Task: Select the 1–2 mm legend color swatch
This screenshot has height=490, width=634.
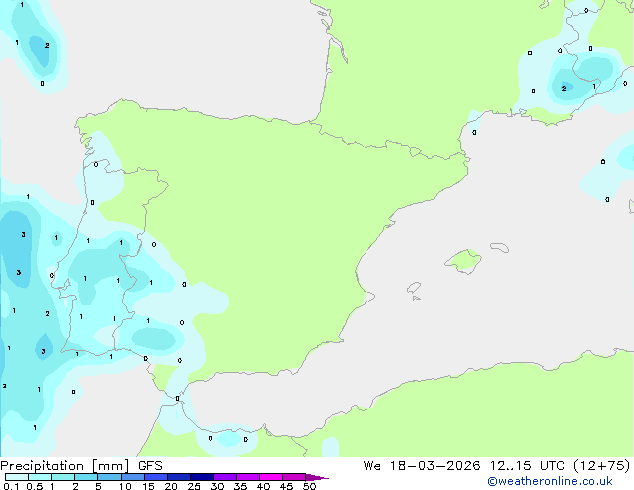Action: [x=63, y=477]
